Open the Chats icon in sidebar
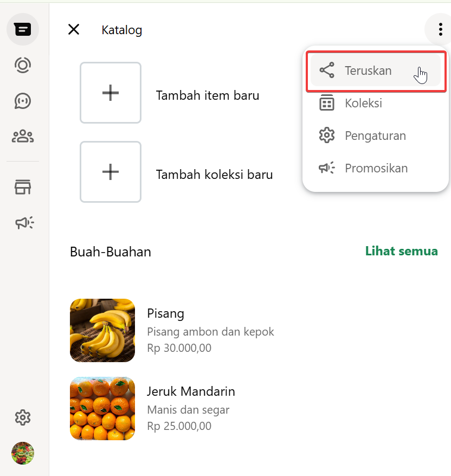This screenshot has width=451, height=476. (23, 30)
